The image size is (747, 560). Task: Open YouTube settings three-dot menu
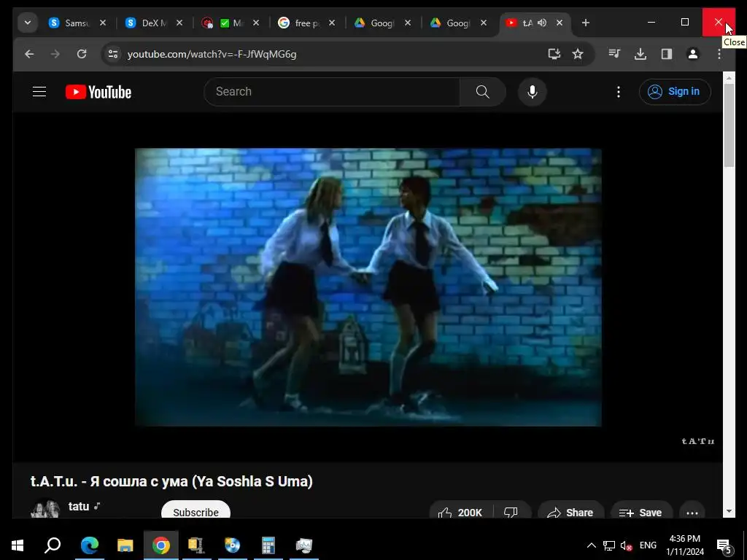pos(619,91)
